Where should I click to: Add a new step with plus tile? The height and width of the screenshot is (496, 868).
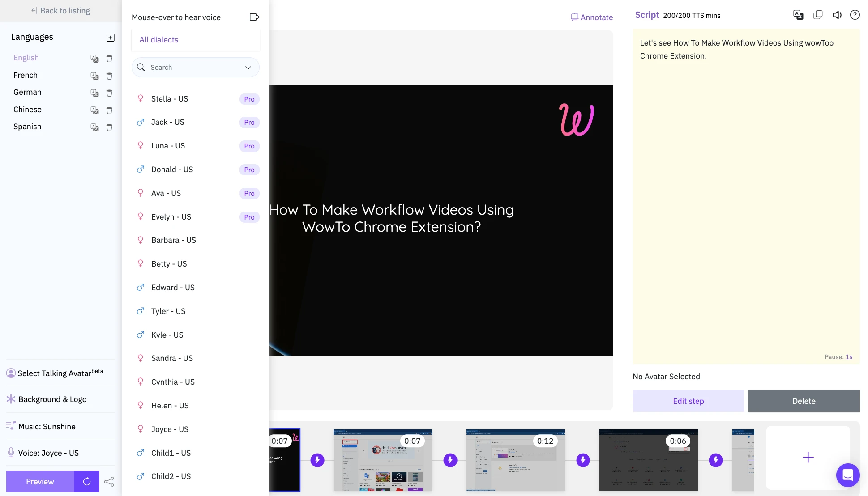tap(808, 458)
